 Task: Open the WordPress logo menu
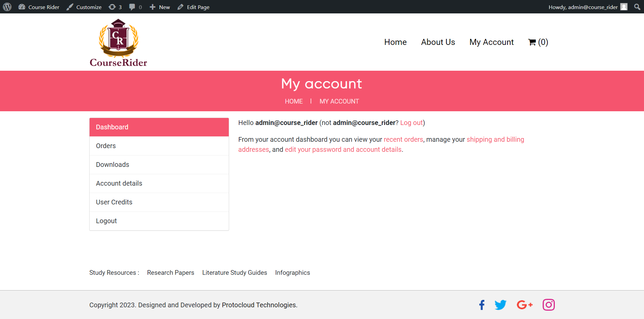[7, 7]
